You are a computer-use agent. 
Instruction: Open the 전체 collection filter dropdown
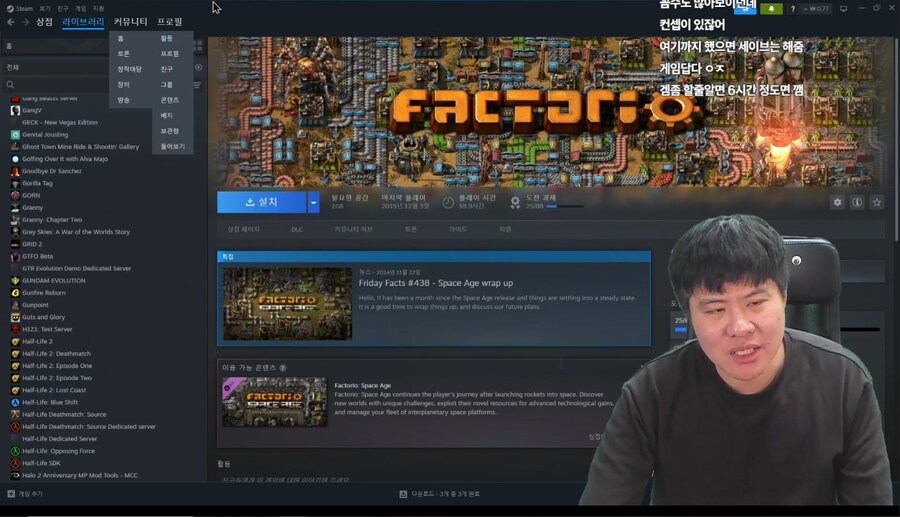click(x=55, y=67)
